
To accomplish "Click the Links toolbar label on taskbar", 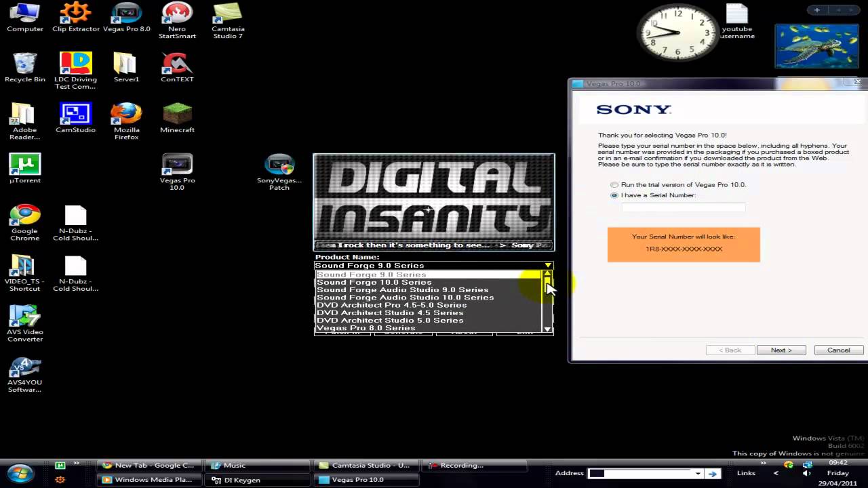I will pos(746,473).
